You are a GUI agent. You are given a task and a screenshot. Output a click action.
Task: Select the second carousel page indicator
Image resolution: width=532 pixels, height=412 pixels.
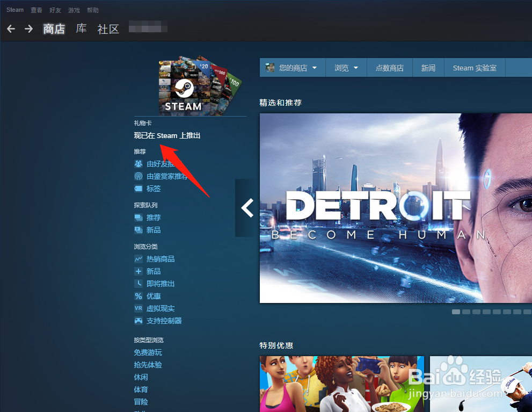tap(466, 312)
